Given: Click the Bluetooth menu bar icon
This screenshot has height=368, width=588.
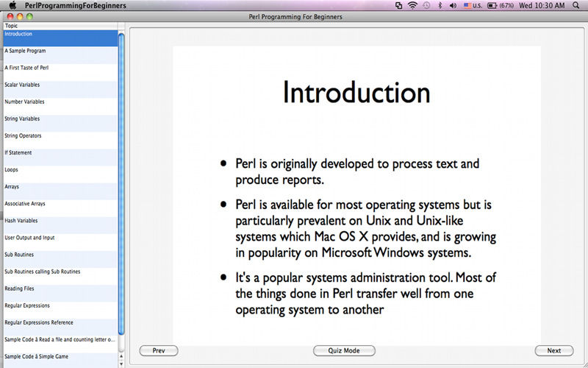Looking at the screenshot, I should (440, 6).
